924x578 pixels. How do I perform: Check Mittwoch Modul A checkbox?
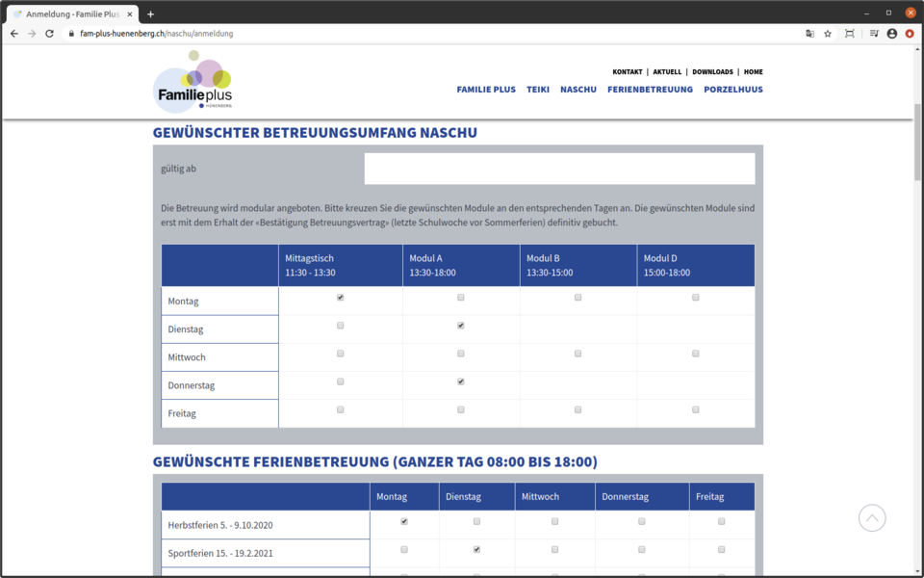coord(461,354)
